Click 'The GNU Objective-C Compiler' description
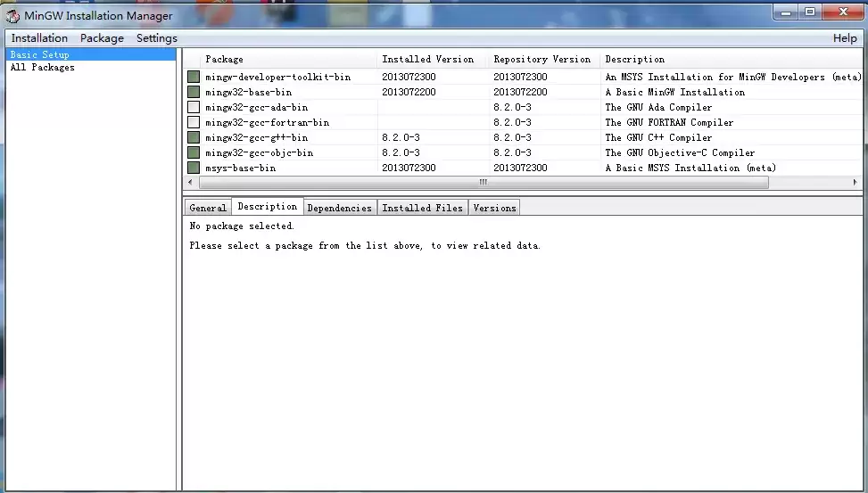This screenshot has height=493, width=868. (680, 152)
